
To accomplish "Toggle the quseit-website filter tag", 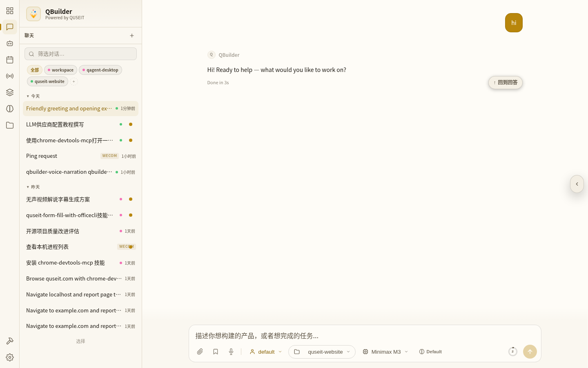I will [47, 81].
